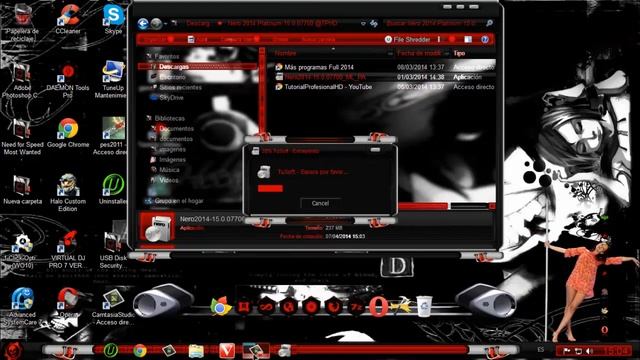Click Cancel in the extraction dialog
The width and height of the screenshot is (640, 360).
320,203
